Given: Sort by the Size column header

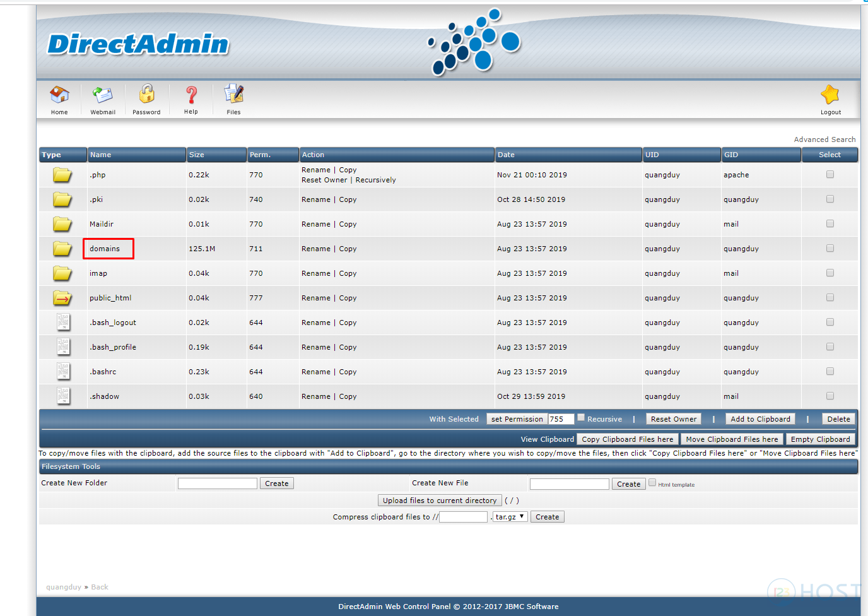Looking at the screenshot, I should [x=216, y=155].
